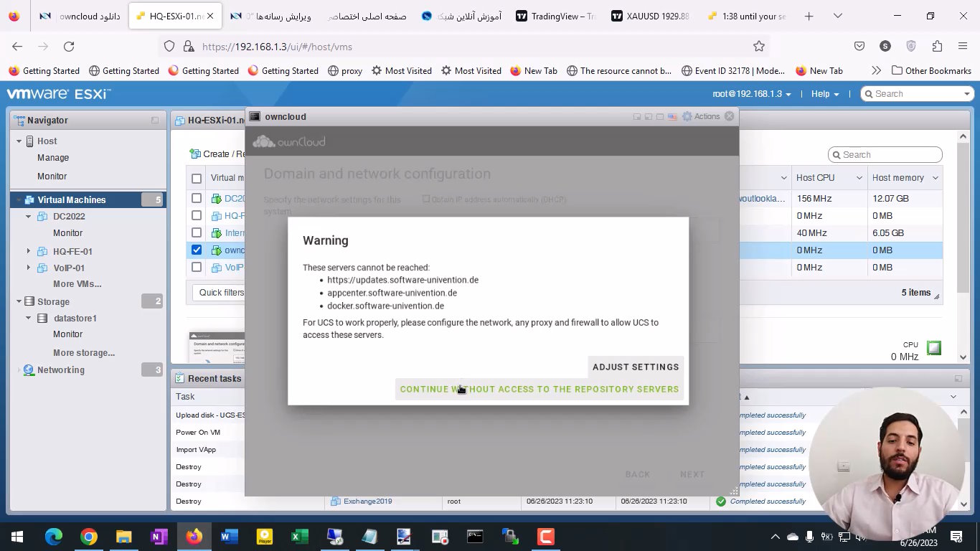Reload the page in Firefox
Screen dimensions: 980x551
69,46
